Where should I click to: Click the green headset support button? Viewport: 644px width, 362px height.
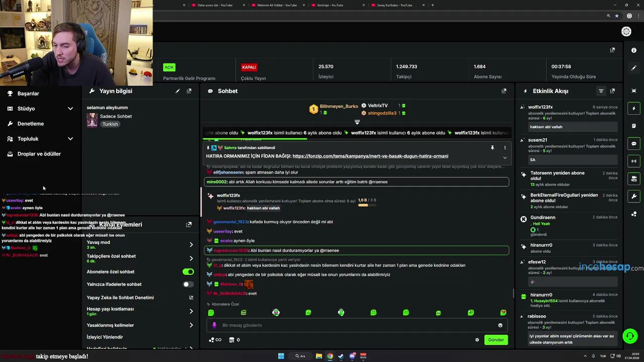[629, 335]
